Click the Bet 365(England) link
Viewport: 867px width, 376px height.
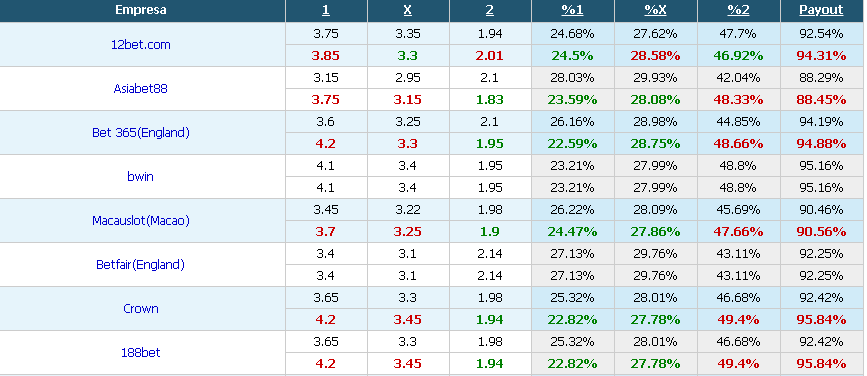(x=140, y=133)
